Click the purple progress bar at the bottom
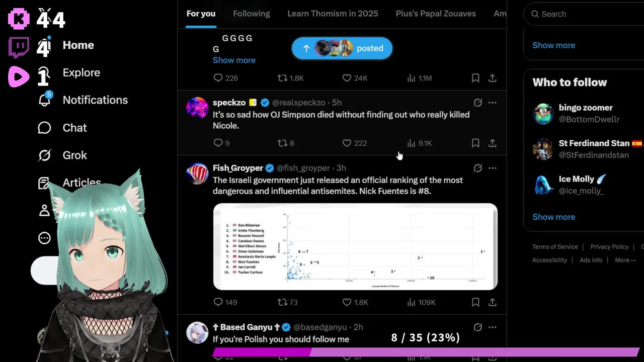The width and height of the screenshot is (644, 362). coord(426,352)
